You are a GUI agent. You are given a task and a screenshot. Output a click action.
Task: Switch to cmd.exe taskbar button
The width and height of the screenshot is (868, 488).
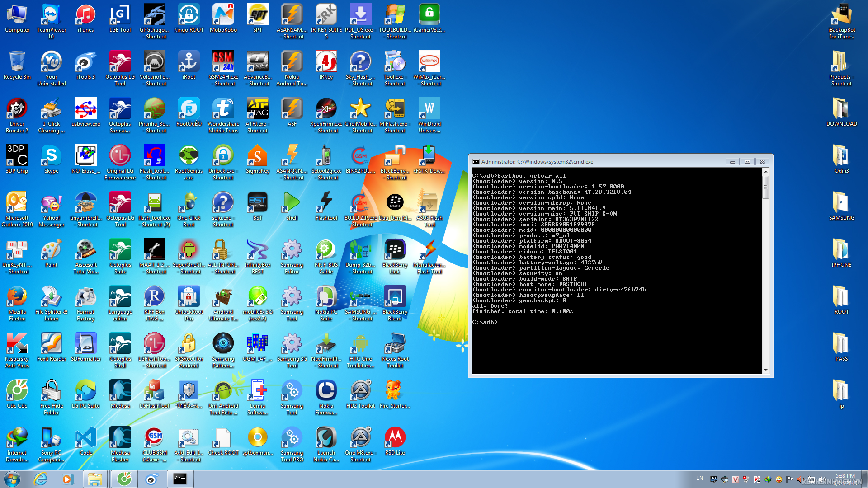point(180,479)
